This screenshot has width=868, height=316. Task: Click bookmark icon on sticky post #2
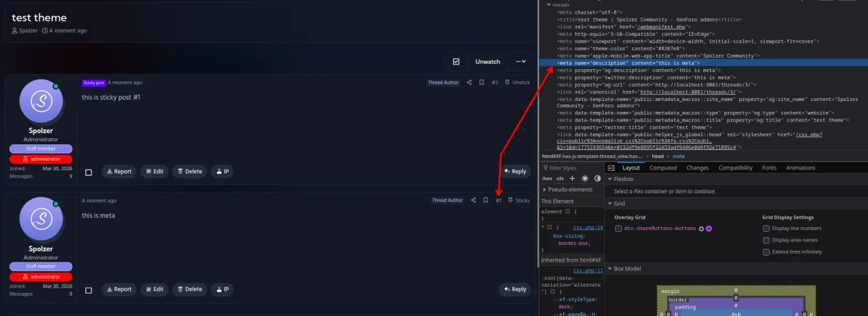coord(481,83)
